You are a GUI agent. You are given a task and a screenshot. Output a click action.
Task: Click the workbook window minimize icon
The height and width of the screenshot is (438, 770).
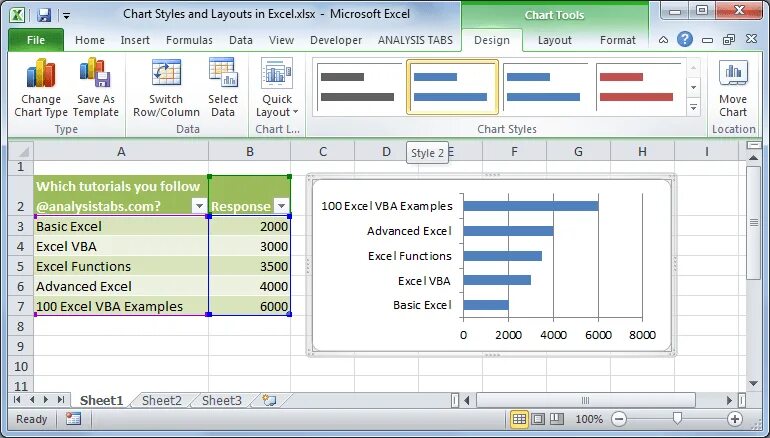pyautogui.click(x=707, y=40)
